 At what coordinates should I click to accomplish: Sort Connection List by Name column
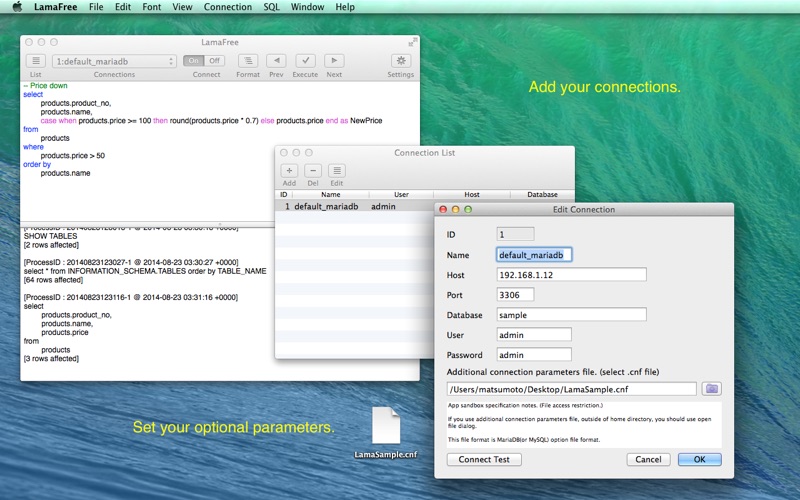click(x=331, y=194)
